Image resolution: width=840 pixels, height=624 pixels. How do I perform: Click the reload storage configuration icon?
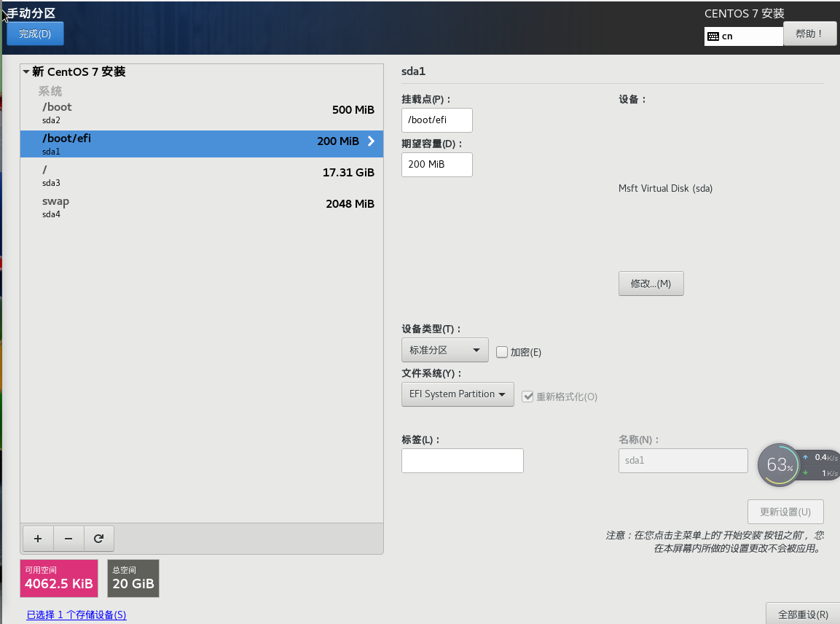pos(98,539)
